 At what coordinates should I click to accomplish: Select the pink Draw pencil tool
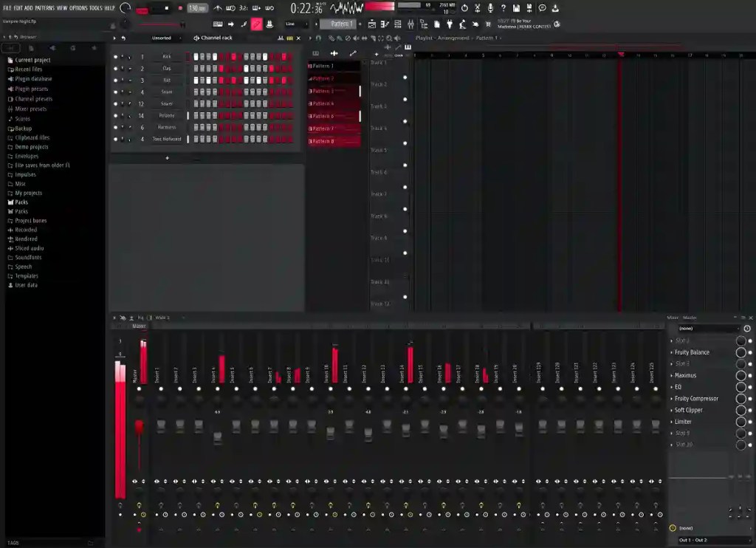click(256, 24)
